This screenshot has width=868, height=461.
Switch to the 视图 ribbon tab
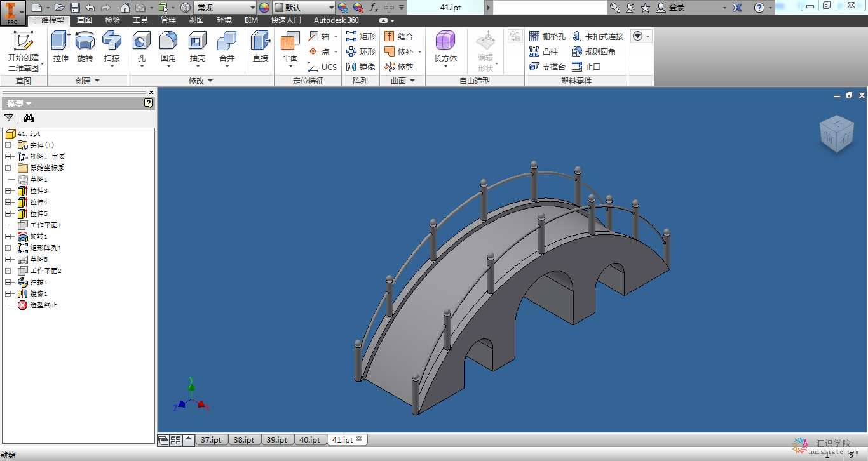pyautogui.click(x=196, y=20)
